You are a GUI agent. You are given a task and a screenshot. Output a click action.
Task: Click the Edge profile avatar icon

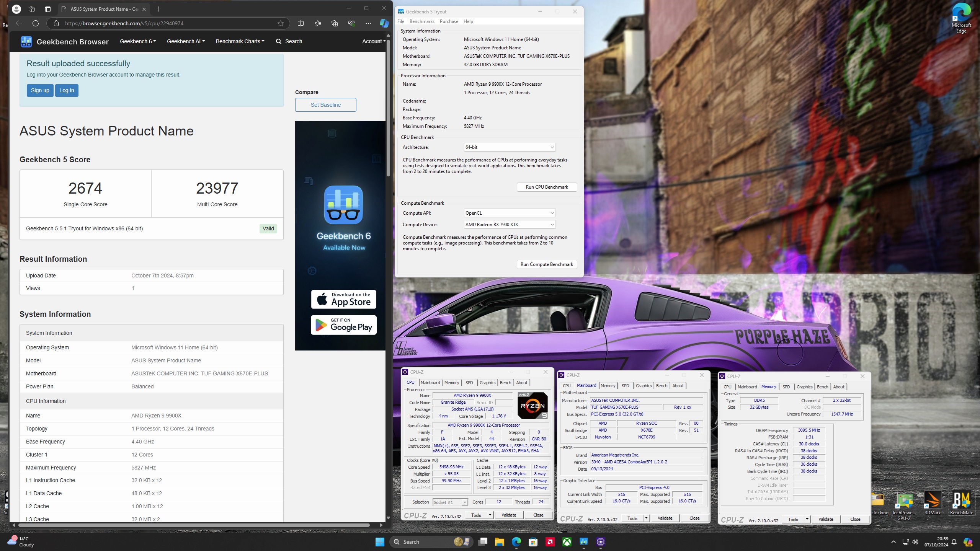(x=16, y=9)
